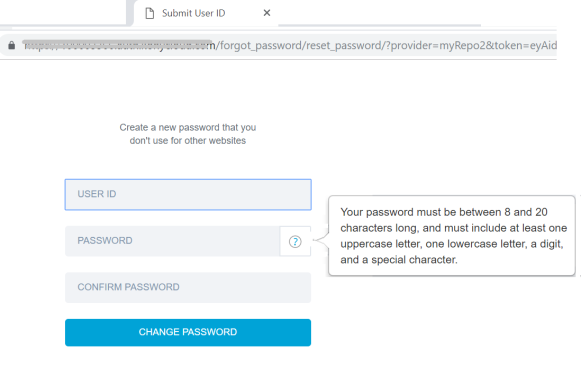
Task: Focus the CONFIRM PASSWORD input field
Action: pyautogui.click(x=188, y=287)
